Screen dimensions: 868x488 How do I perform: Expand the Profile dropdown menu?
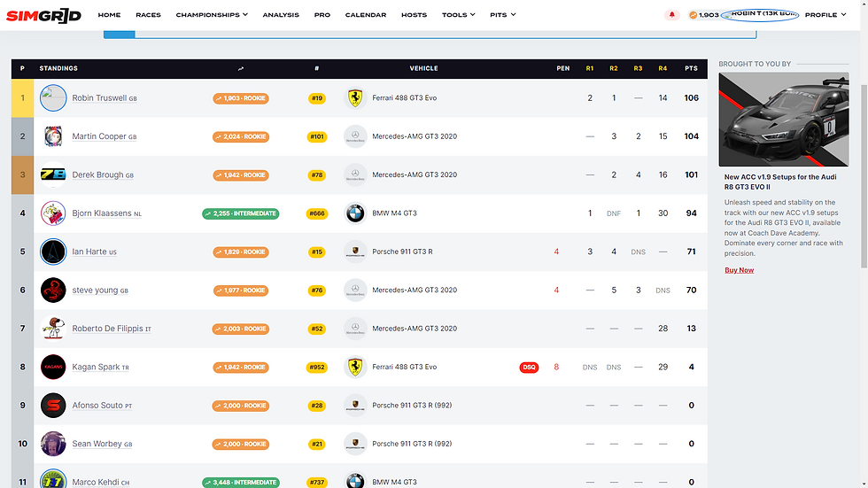coord(825,15)
